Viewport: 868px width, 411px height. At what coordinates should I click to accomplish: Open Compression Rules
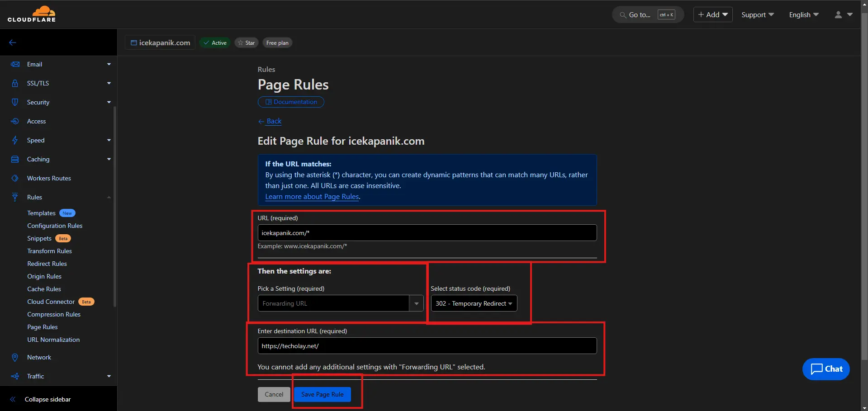click(54, 314)
